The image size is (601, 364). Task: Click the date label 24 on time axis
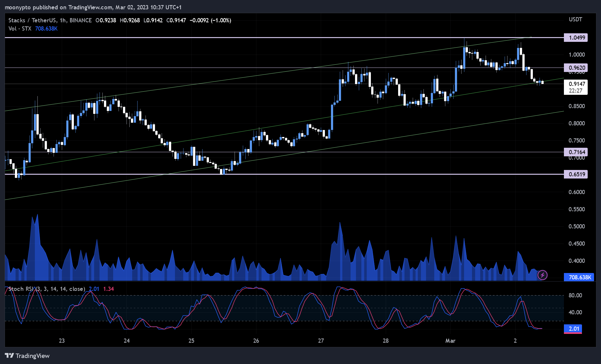(126, 341)
